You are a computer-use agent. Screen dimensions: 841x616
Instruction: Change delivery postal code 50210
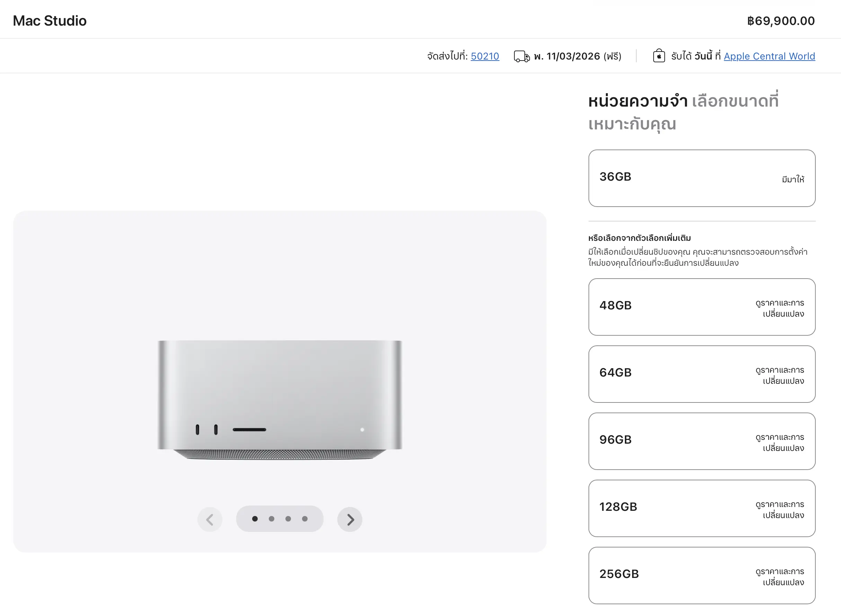coord(485,56)
